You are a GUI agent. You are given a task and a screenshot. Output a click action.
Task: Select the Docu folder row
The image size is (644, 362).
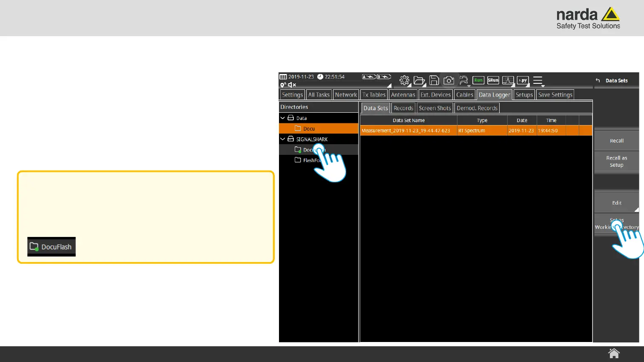tap(319, 128)
